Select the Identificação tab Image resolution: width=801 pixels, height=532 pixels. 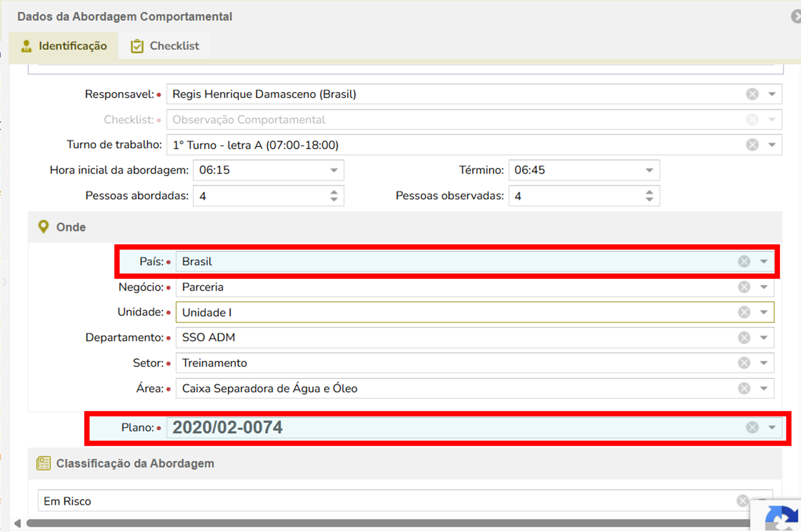pyautogui.click(x=64, y=46)
